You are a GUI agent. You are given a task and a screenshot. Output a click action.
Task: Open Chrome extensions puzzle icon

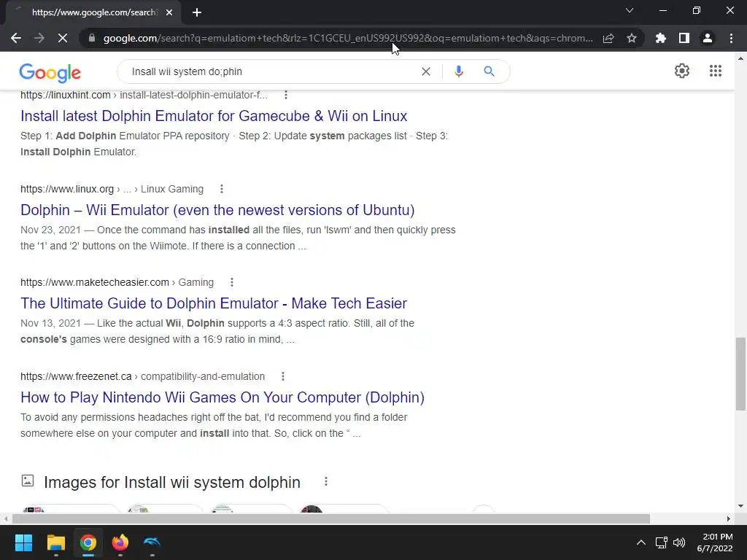click(x=661, y=38)
